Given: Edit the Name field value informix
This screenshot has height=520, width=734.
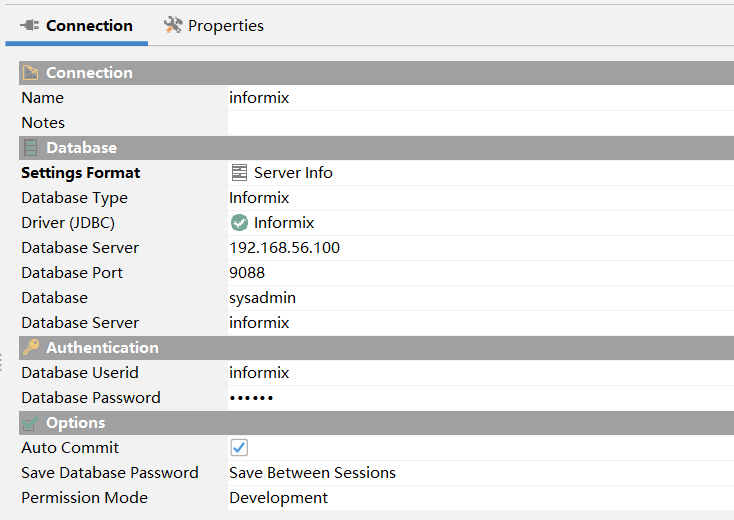Looking at the screenshot, I should click(481, 98).
